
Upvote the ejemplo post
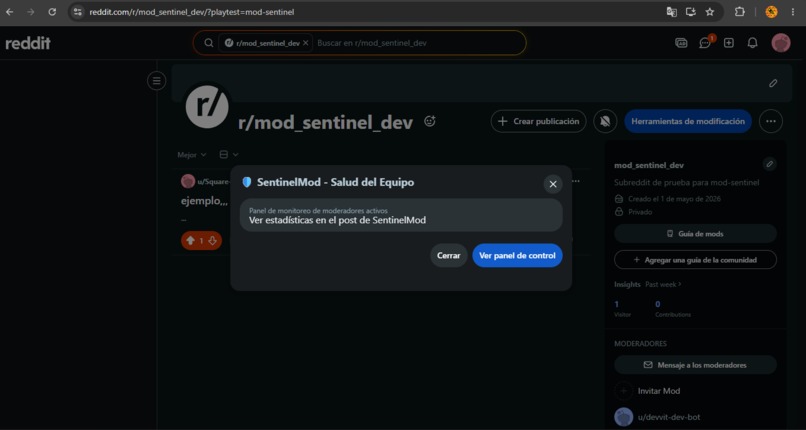(x=190, y=240)
